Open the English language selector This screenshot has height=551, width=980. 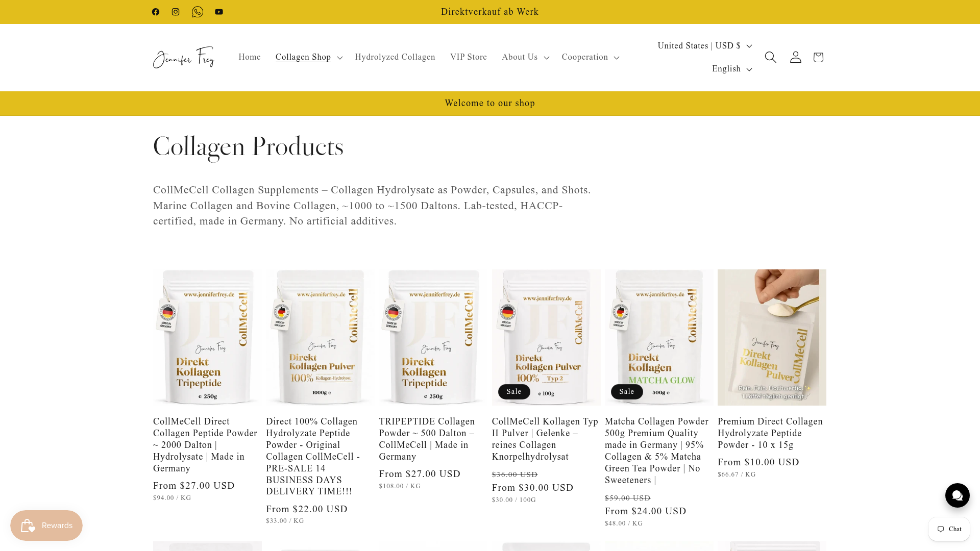pyautogui.click(x=732, y=69)
